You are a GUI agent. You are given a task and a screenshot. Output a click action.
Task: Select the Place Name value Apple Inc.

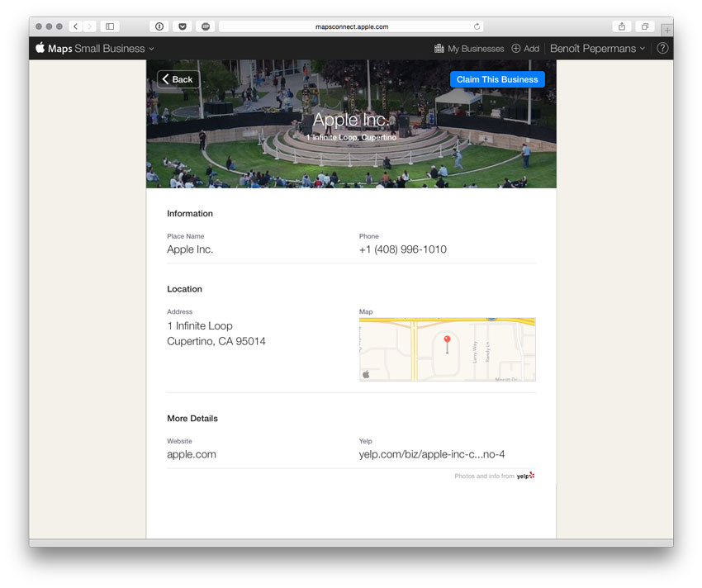click(190, 249)
